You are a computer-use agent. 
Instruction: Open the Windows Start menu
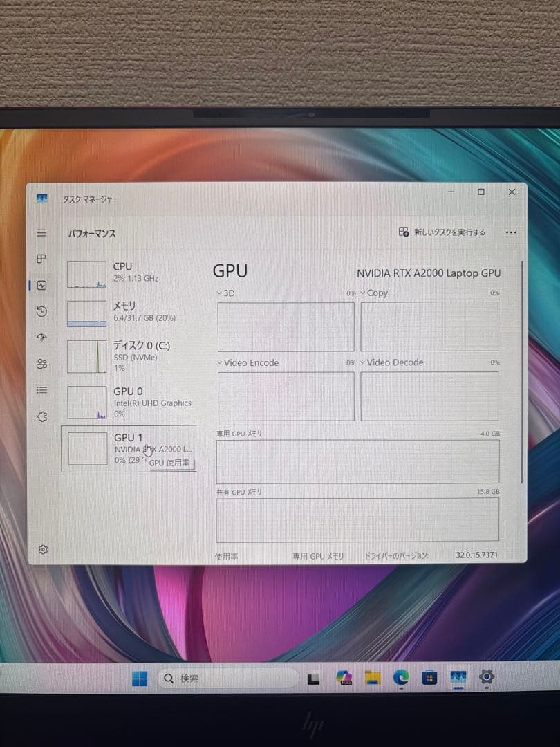coord(140,679)
